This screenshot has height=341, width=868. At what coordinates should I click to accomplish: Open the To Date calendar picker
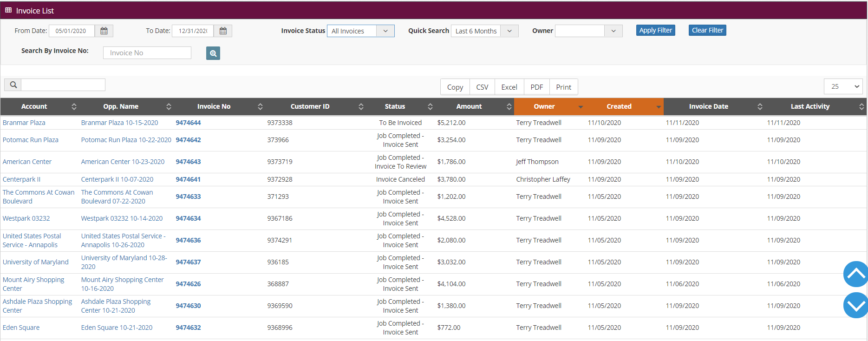pyautogui.click(x=223, y=31)
